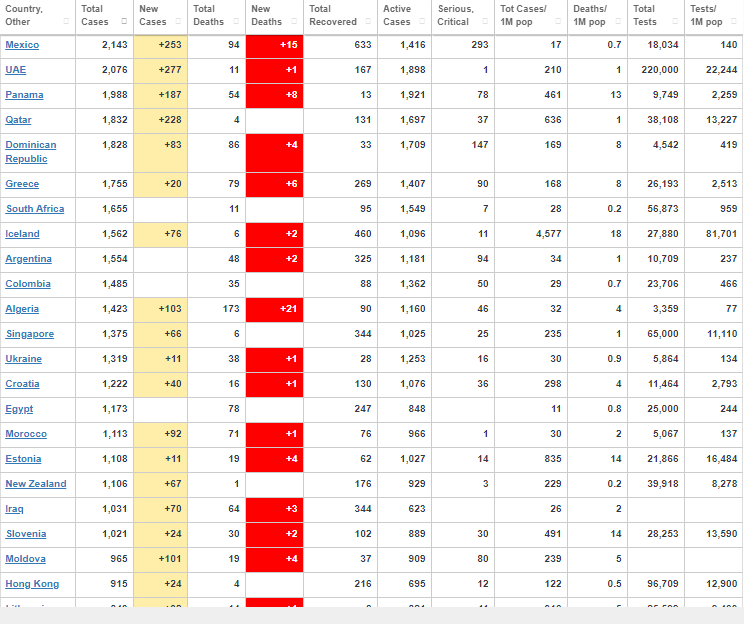Image resolution: width=744 pixels, height=624 pixels.
Task: Select Mexico's total cases value 2,143
Action: point(115,45)
